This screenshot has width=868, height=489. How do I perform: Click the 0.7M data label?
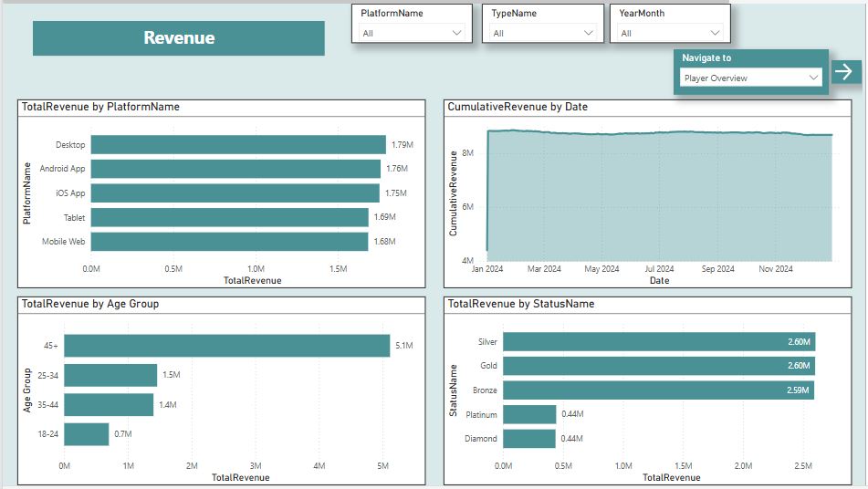click(x=123, y=434)
